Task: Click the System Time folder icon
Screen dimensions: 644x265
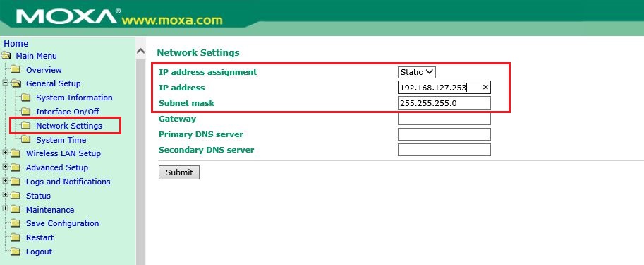Action: [26, 140]
